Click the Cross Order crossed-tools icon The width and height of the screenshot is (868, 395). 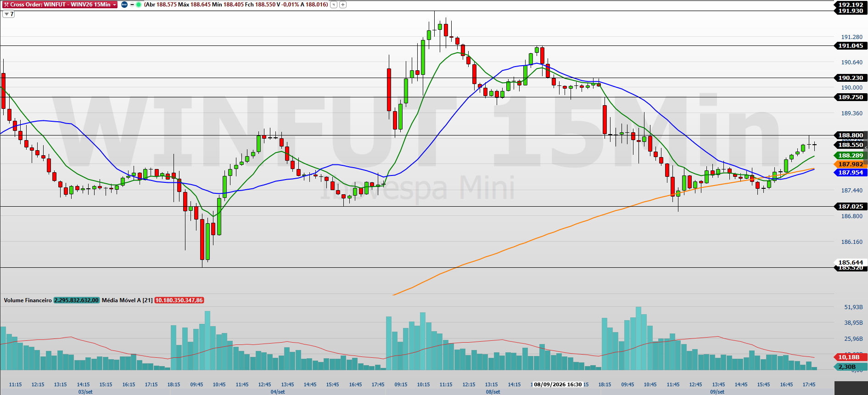click(x=6, y=5)
